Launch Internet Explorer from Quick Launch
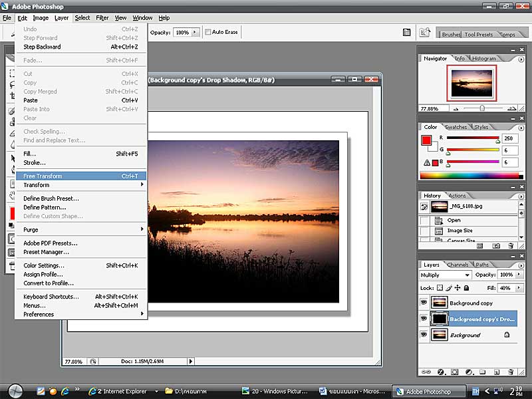Screen dimensions: 532x399 coord(65,391)
